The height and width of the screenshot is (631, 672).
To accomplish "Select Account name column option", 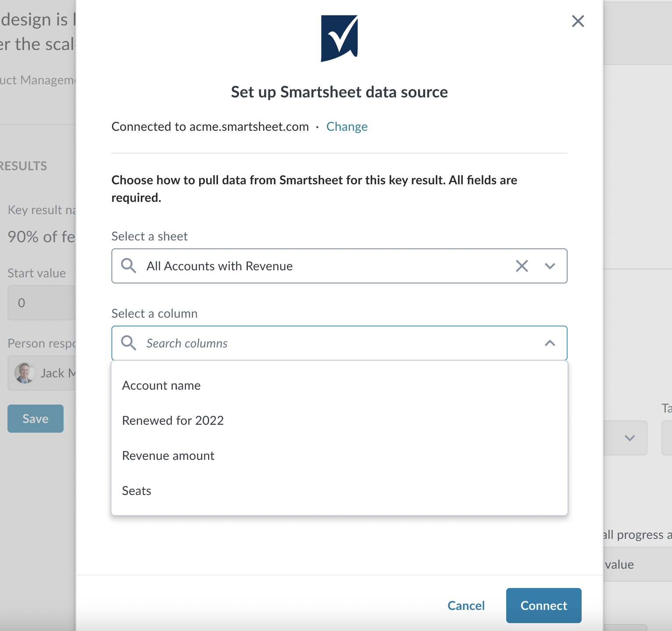I will (340, 385).
